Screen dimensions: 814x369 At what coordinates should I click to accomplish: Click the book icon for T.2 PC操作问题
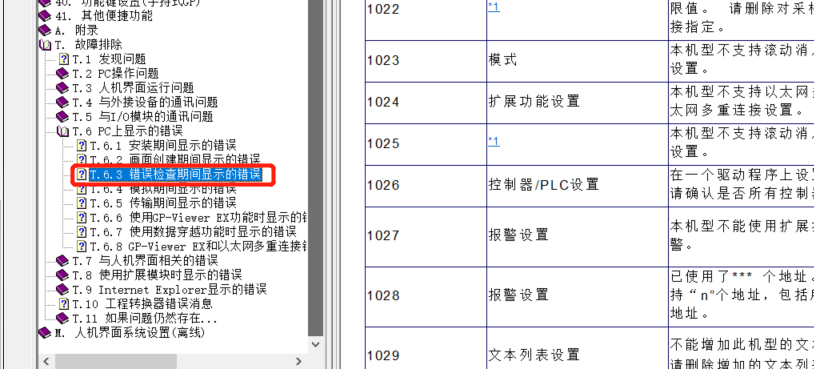(62, 74)
